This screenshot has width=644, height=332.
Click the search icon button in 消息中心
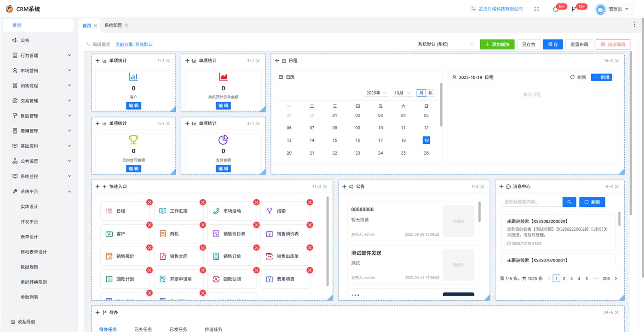pyautogui.click(x=569, y=202)
